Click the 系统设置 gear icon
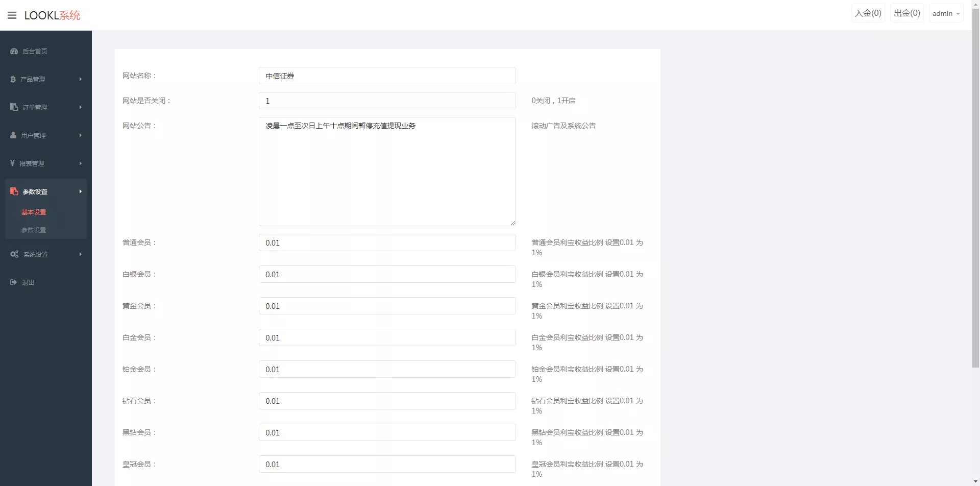This screenshot has height=486, width=980. 13,254
